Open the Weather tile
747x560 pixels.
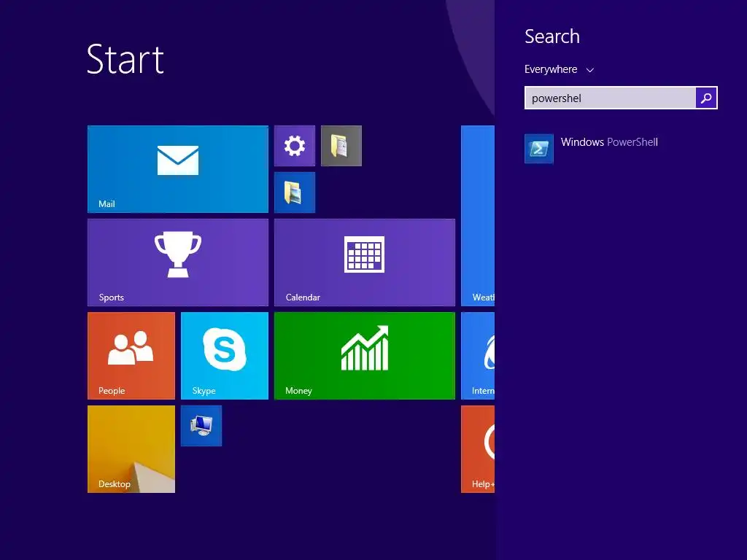(478, 216)
